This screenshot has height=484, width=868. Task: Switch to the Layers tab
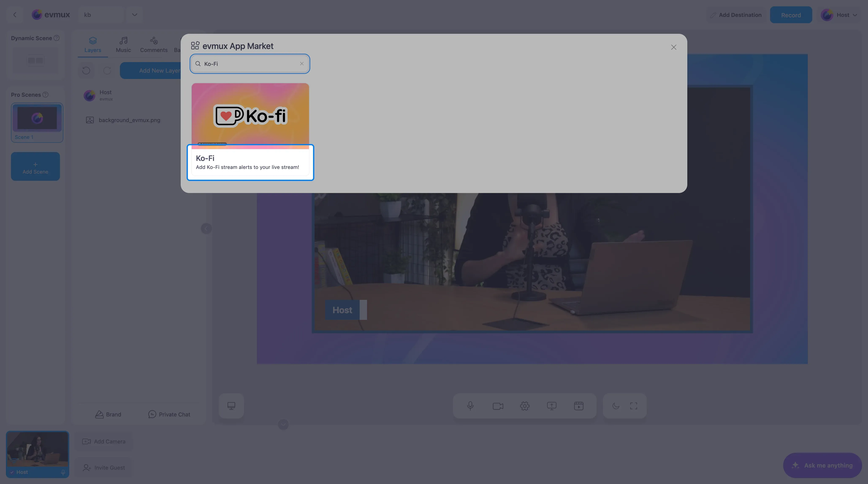(93, 45)
